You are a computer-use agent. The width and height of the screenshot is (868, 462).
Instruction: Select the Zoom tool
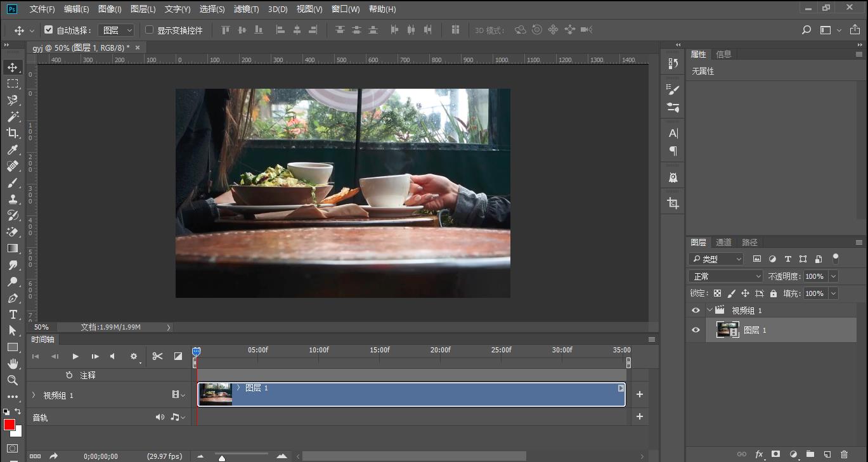point(13,380)
